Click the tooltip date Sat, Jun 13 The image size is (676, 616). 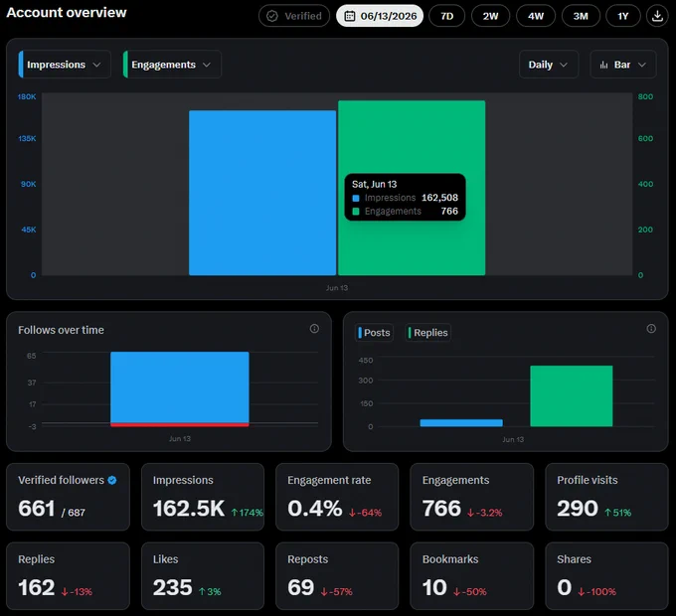click(x=374, y=185)
